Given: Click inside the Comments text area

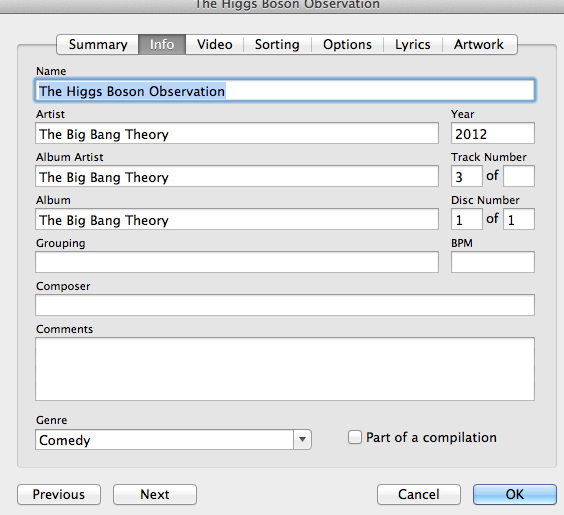Looking at the screenshot, I should pyautogui.click(x=285, y=369).
